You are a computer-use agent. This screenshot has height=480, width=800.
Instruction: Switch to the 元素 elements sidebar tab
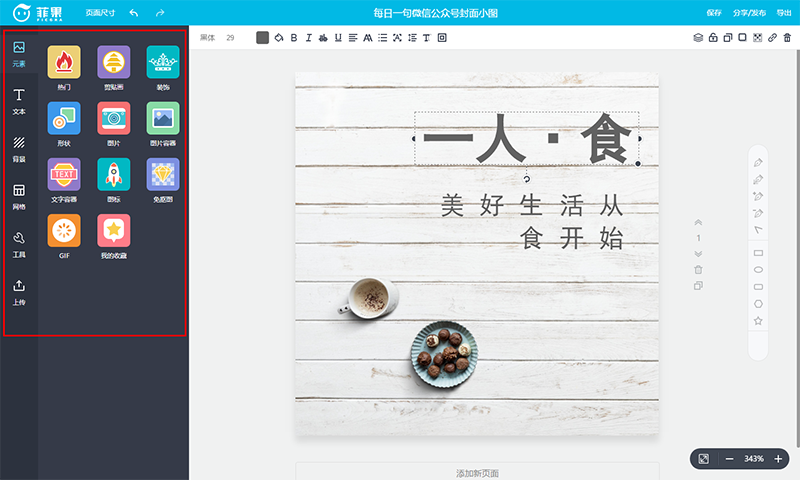[19, 54]
